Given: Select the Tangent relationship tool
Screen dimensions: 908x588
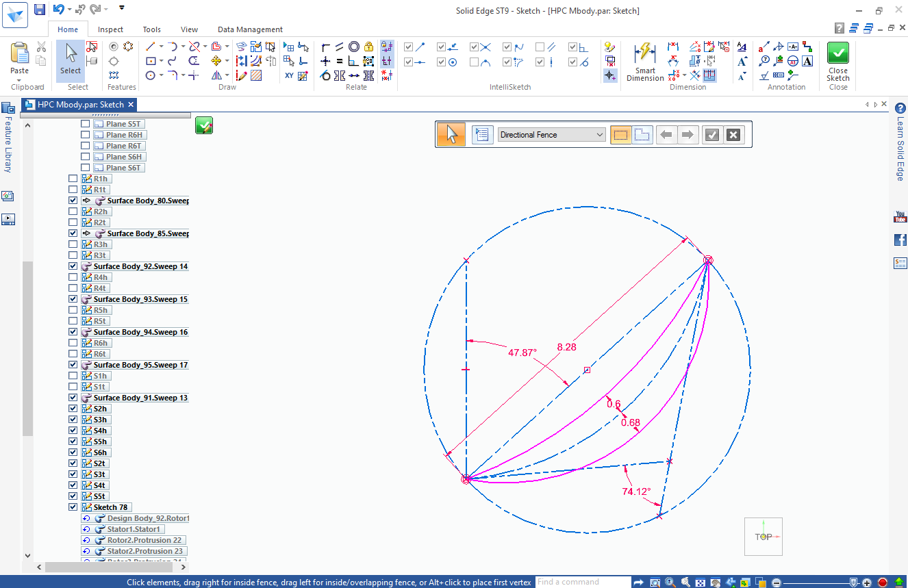Looking at the screenshot, I should click(x=325, y=75).
